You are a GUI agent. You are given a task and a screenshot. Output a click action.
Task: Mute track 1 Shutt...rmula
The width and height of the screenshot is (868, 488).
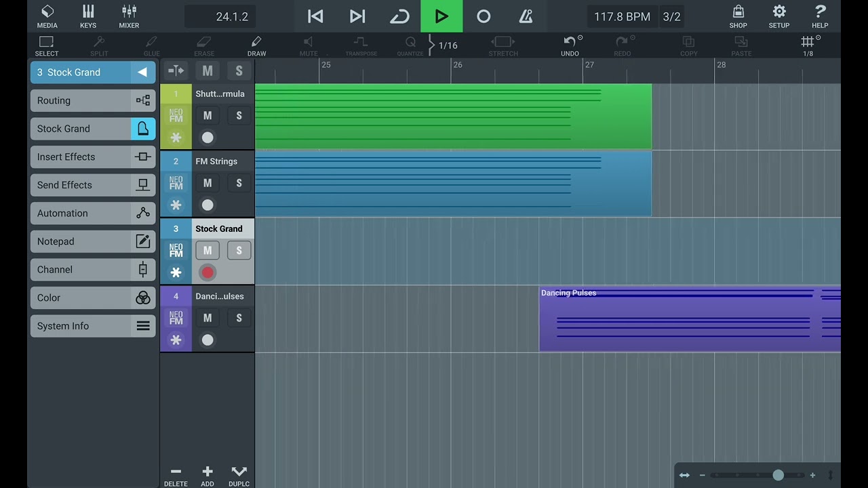[x=208, y=116]
